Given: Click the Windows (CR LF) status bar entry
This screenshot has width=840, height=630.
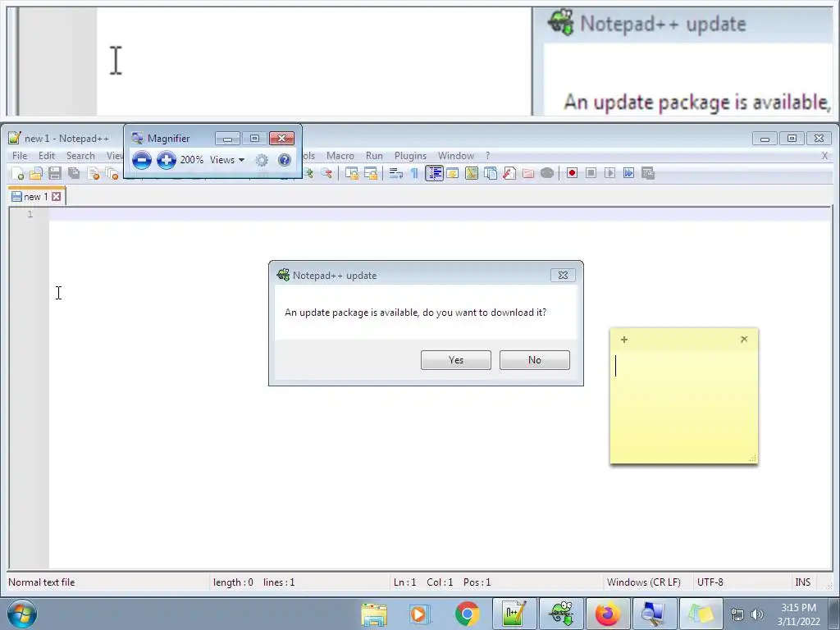Looking at the screenshot, I should 643,582.
